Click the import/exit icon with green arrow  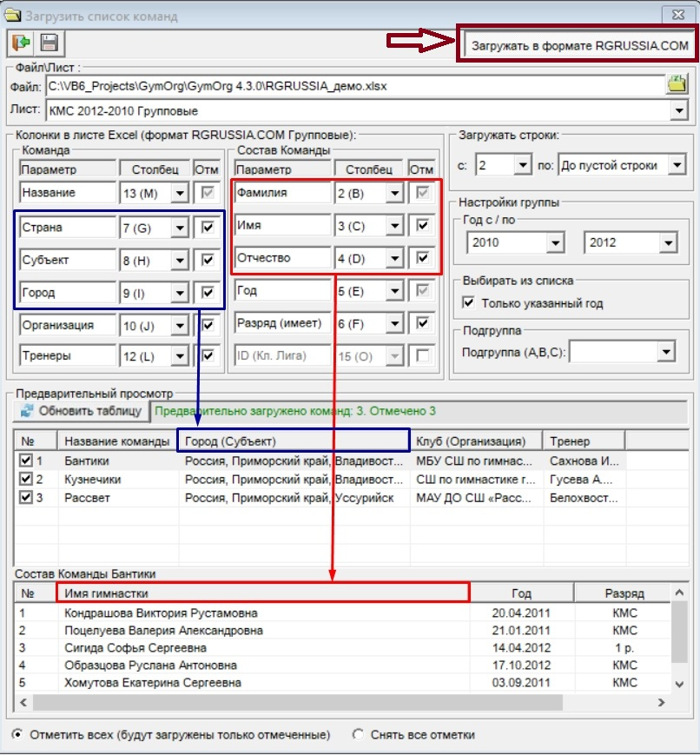[21, 43]
